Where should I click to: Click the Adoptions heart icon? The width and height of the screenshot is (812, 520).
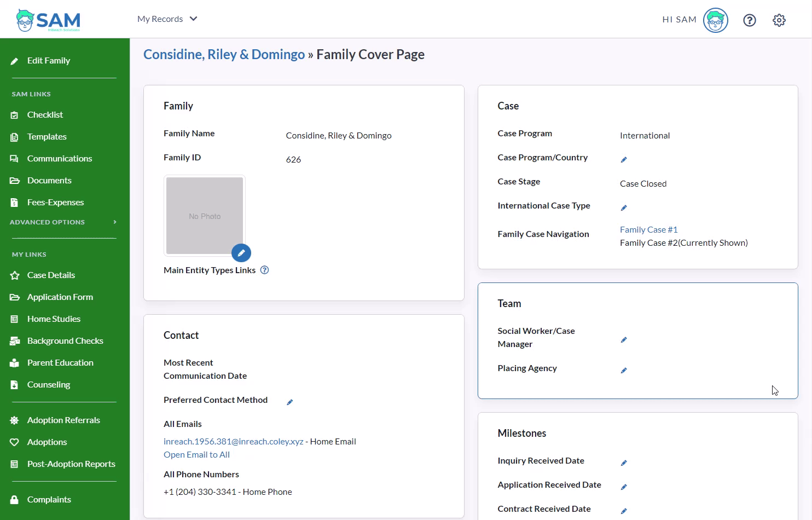[x=15, y=442]
